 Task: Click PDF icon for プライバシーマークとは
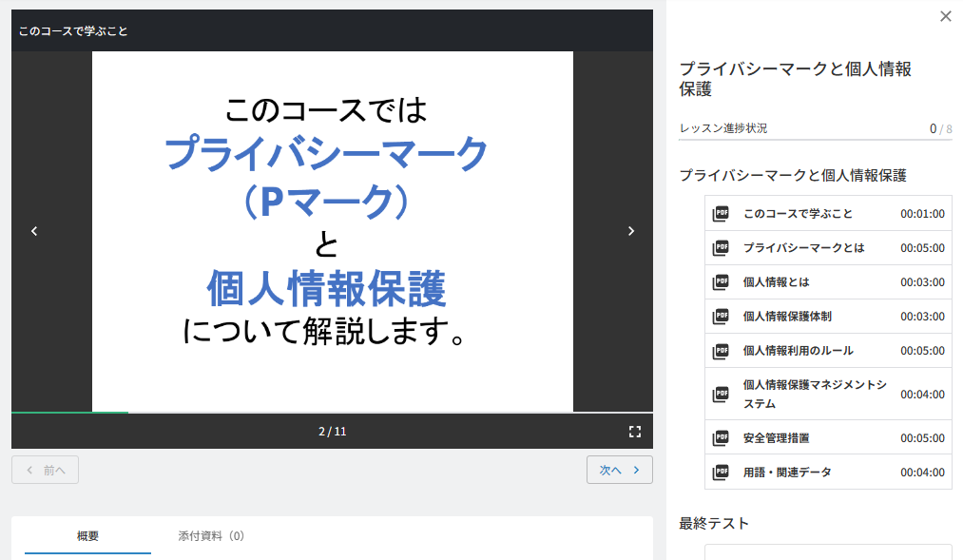[x=721, y=248]
